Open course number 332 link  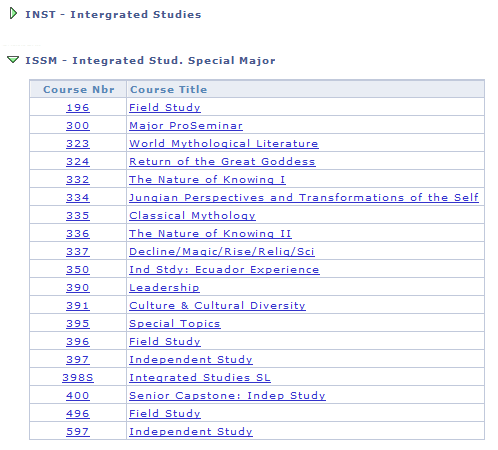(x=78, y=180)
